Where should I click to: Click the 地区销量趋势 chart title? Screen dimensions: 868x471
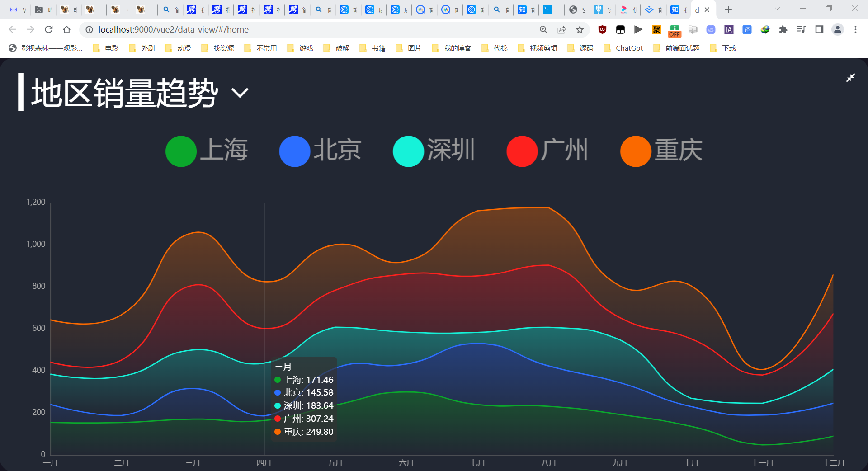(x=125, y=93)
